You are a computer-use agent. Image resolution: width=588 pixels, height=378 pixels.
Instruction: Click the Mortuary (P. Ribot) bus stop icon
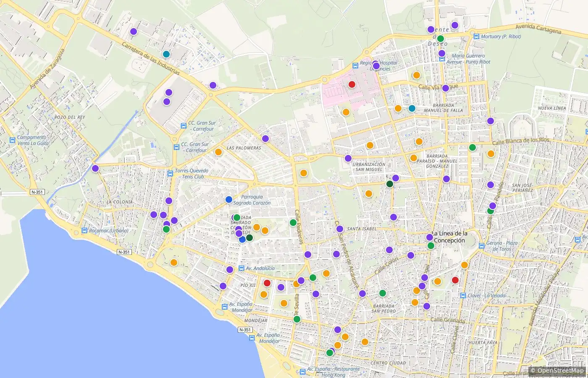point(476,37)
